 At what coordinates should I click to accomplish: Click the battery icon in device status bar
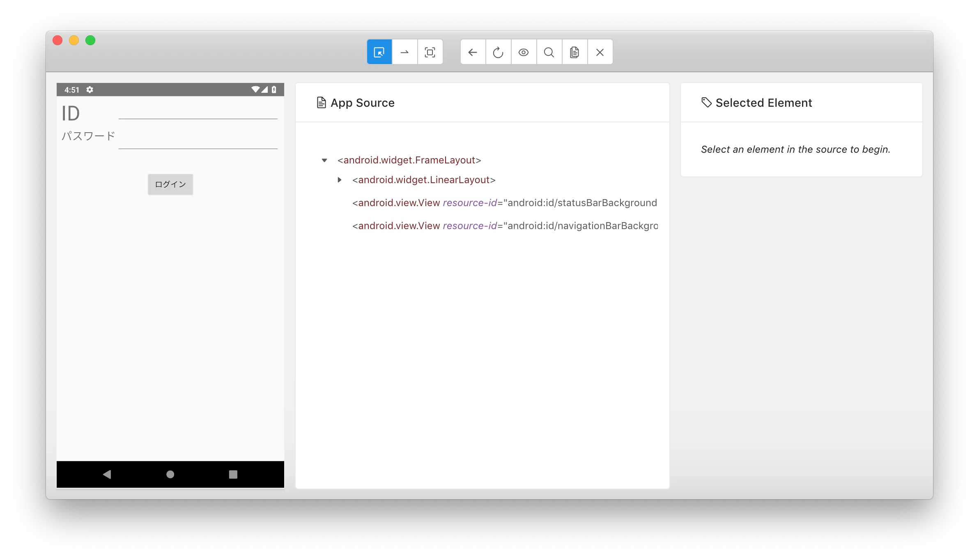click(x=274, y=90)
